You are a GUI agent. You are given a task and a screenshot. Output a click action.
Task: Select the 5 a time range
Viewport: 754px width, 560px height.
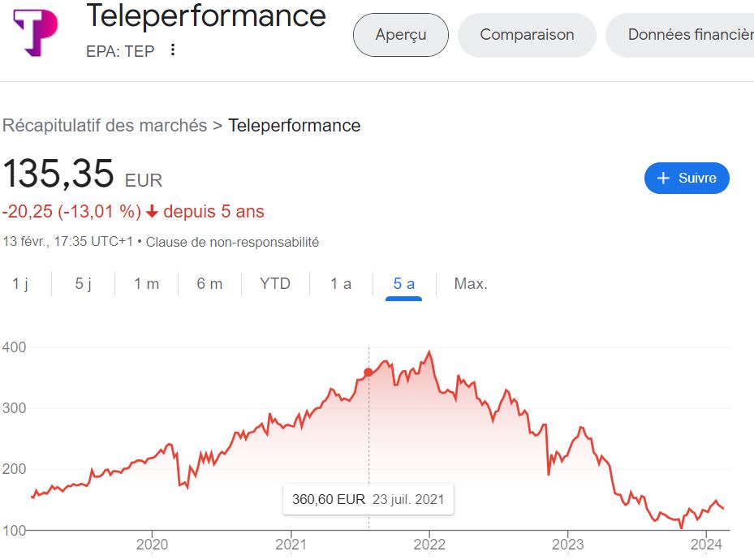(404, 284)
